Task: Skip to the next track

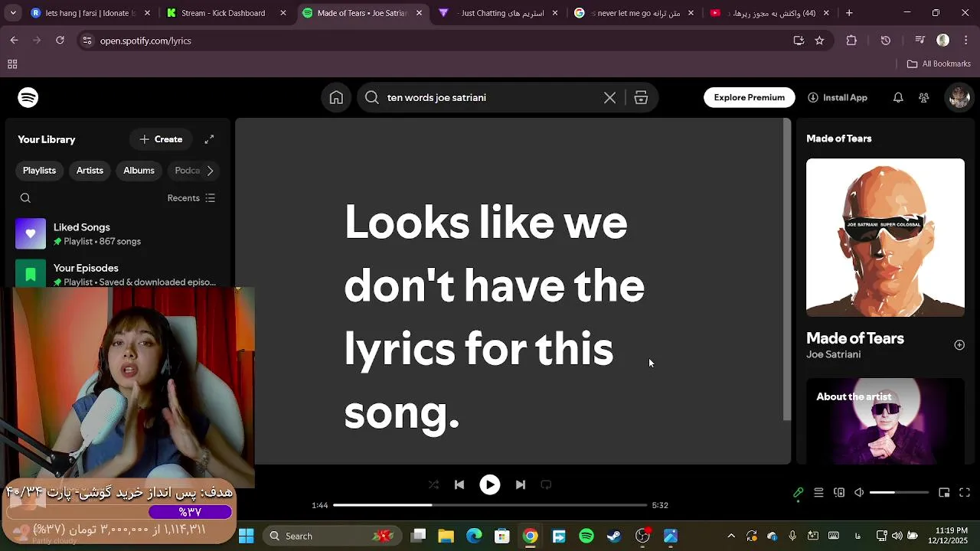Action: [x=521, y=484]
